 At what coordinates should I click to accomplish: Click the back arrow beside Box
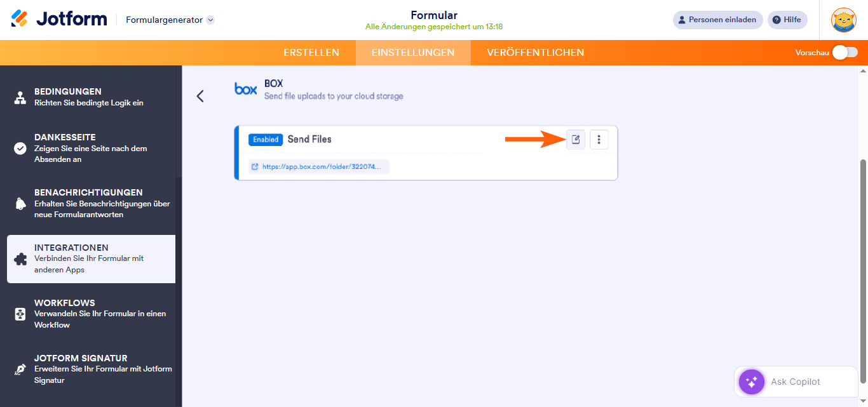click(x=200, y=96)
